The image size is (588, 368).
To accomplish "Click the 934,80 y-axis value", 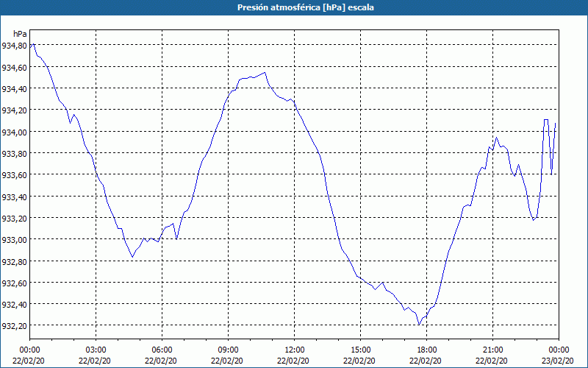I will point(14,46).
